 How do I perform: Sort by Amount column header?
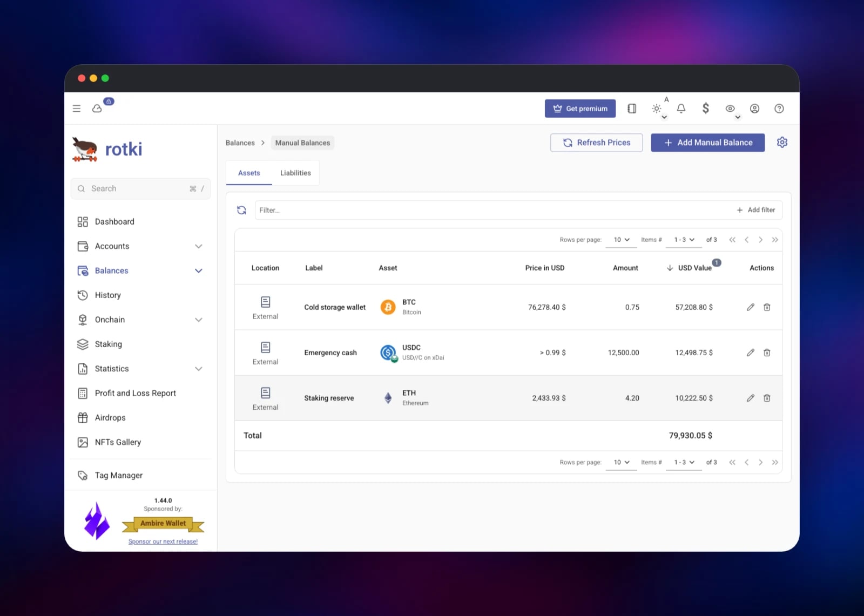[x=625, y=268]
